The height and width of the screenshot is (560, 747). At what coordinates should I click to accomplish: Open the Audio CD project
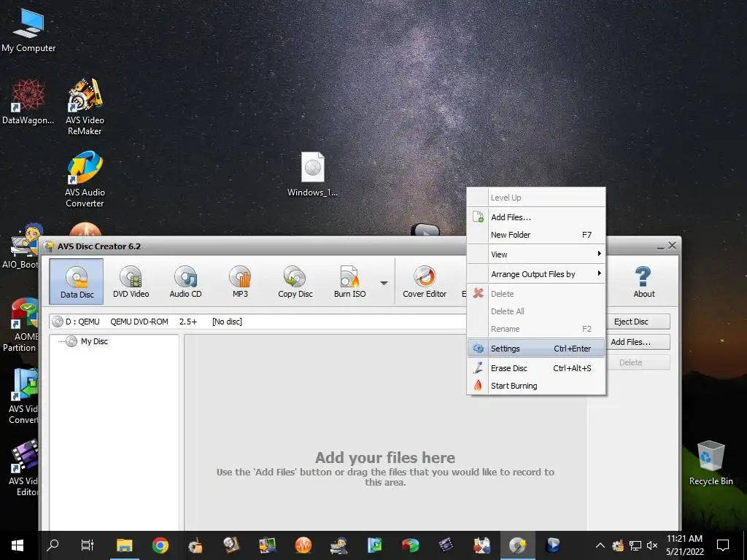click(186, 281)
